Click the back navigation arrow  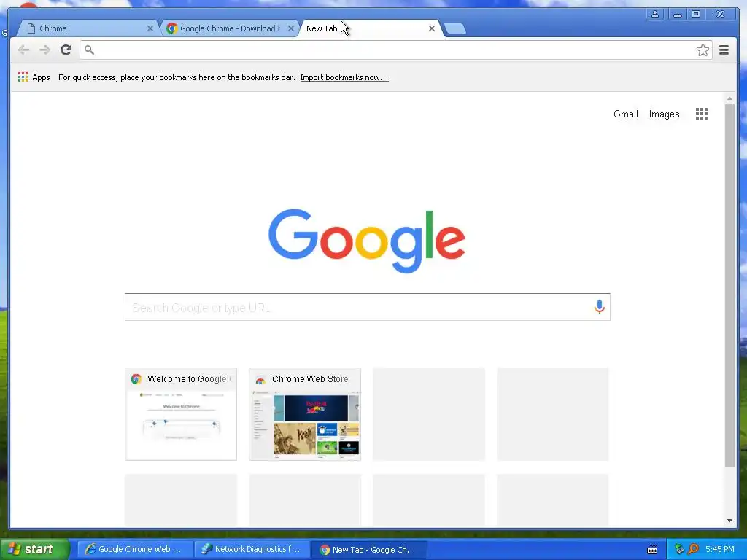(x=23, y=50)
